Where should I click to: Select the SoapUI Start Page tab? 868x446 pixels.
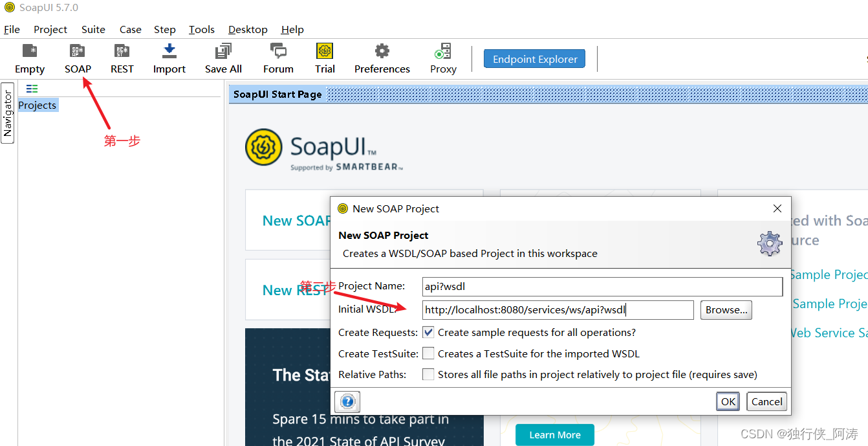[x=277, y=95]
